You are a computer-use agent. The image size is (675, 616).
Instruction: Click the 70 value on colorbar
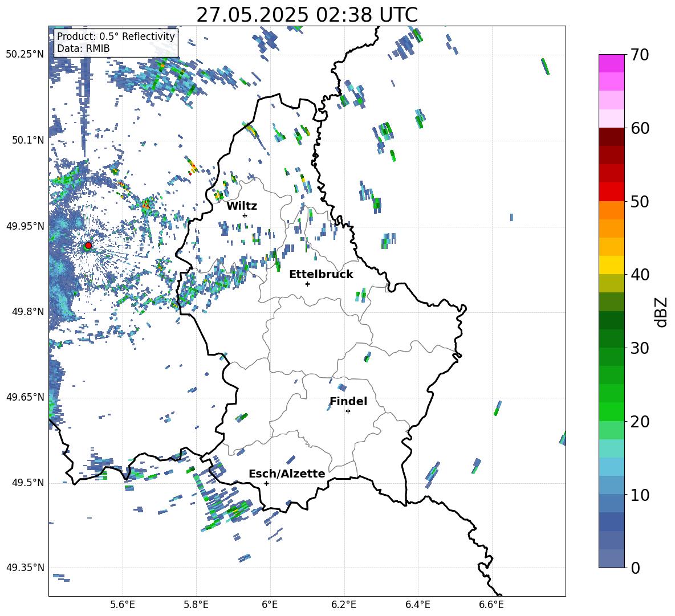point(640,55)
